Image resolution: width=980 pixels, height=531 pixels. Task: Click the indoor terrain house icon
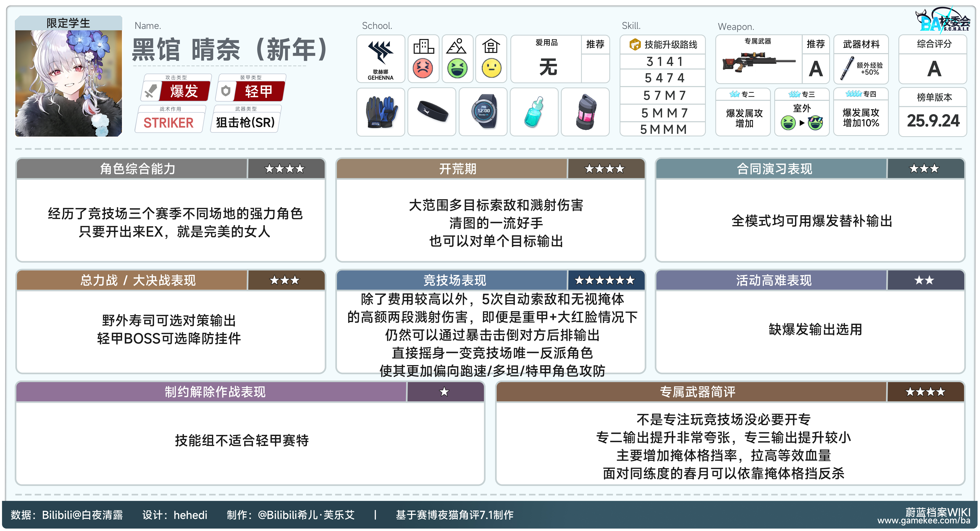tap(491, 46)
